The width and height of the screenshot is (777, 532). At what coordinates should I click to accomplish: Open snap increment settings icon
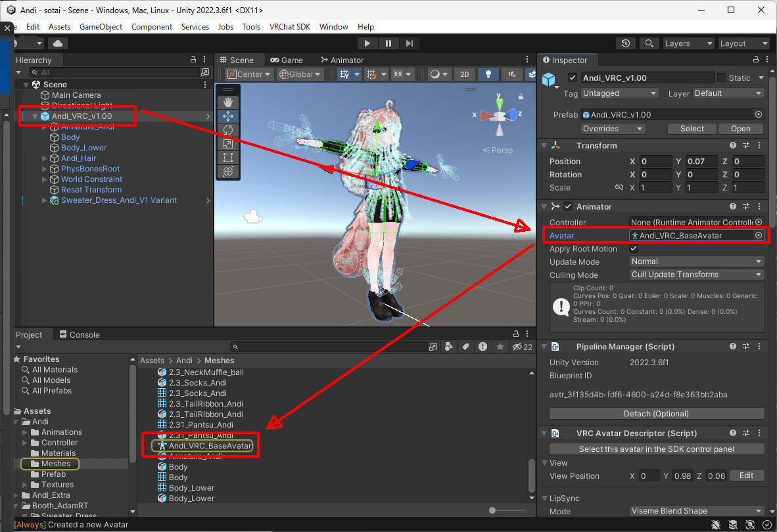(x=398, y=74)
